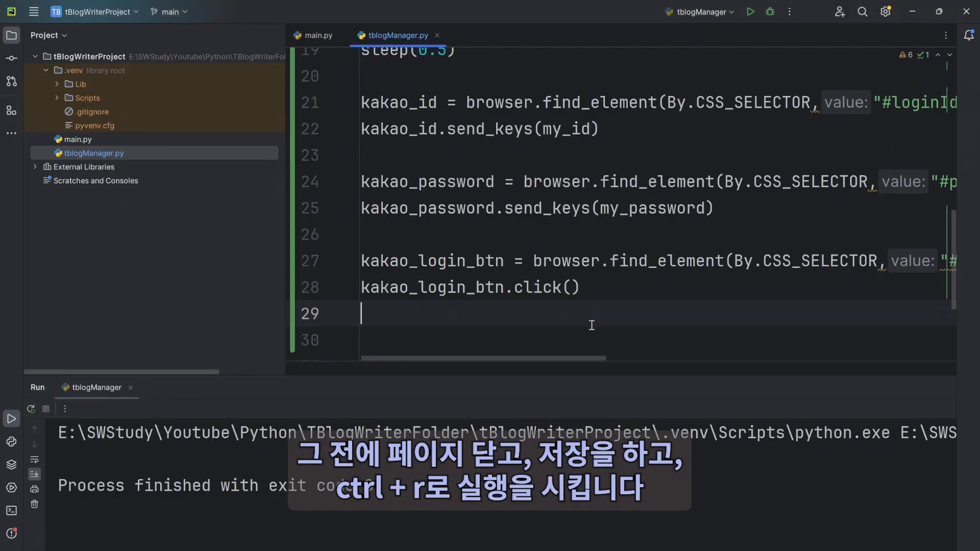Click the editor vertical scrollbar
This screenshot has height=551, width=980.
pos(953,259)
